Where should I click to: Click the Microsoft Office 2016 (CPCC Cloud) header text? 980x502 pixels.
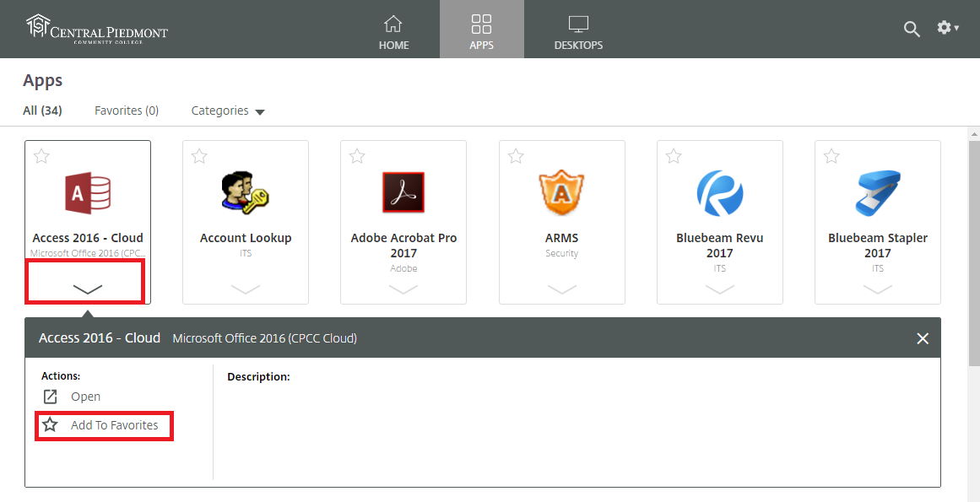(264, 338)
